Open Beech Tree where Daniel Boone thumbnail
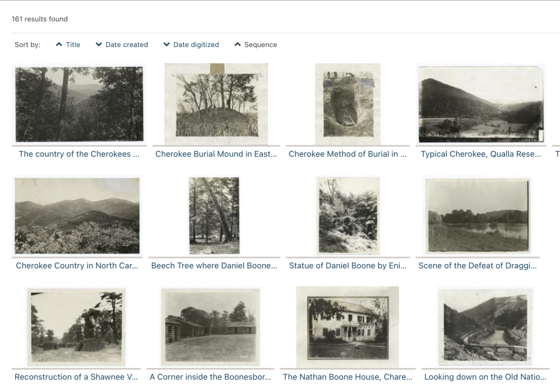Image resolution: width=560 pixels, height=392 pixels. pyautogui.click(x=214, y=215)
